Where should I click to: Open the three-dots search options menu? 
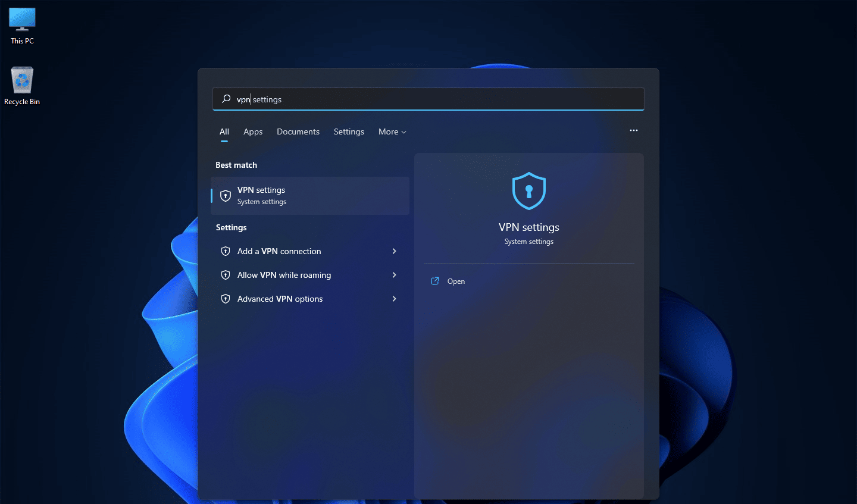pos(634,130)
